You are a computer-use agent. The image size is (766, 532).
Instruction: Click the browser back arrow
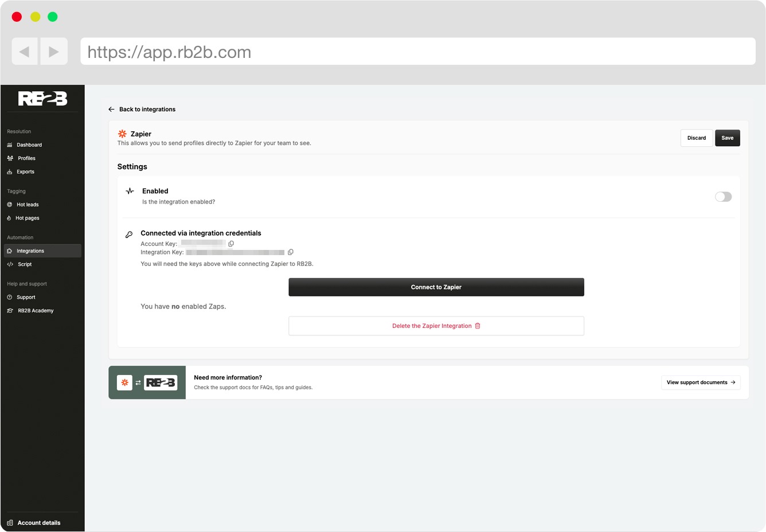[x=25, y=52]
